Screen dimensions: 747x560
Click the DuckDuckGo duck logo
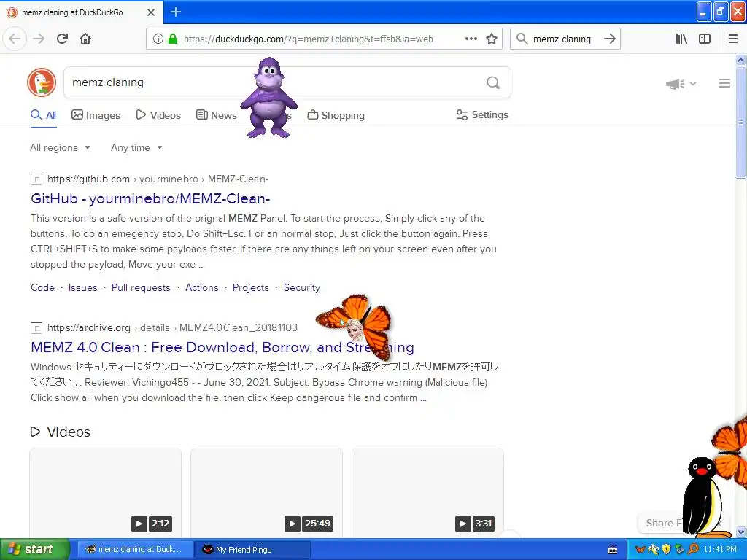click(x=42, y=82)
